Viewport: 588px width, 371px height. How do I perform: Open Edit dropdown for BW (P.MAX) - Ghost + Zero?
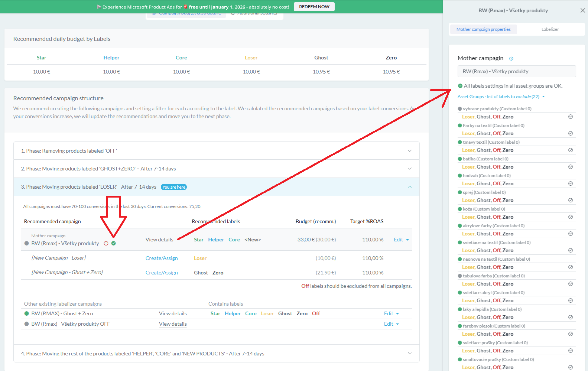[x=391, y=314]
